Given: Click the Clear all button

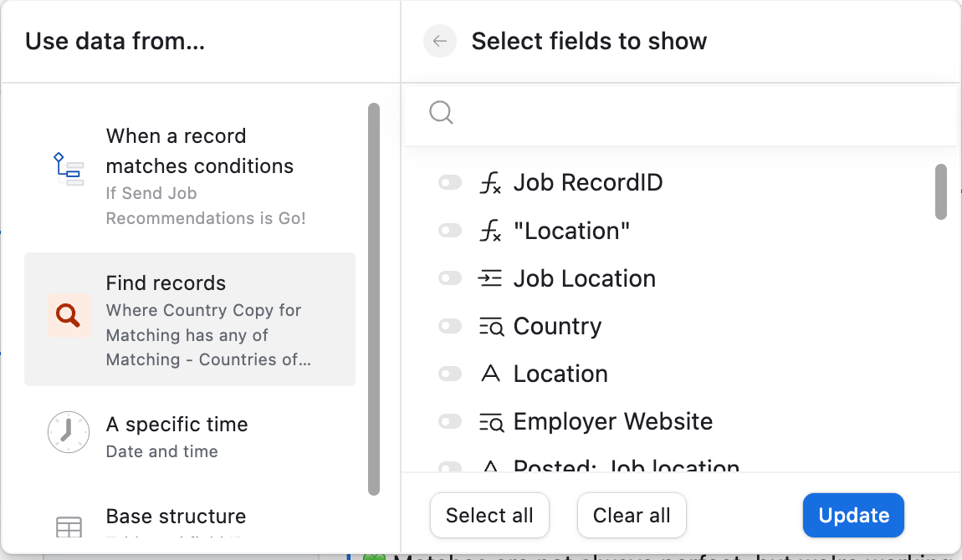Looking at the screenshot, I should click(632, 515).
